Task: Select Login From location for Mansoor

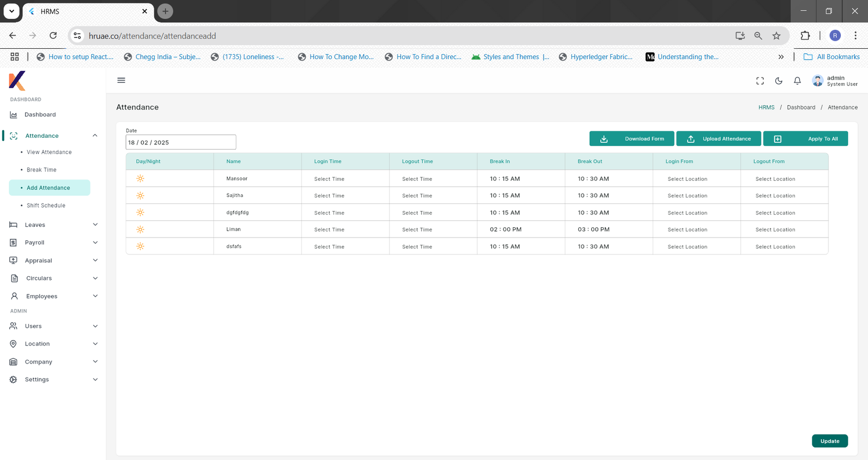Action: tap(687, 179)
